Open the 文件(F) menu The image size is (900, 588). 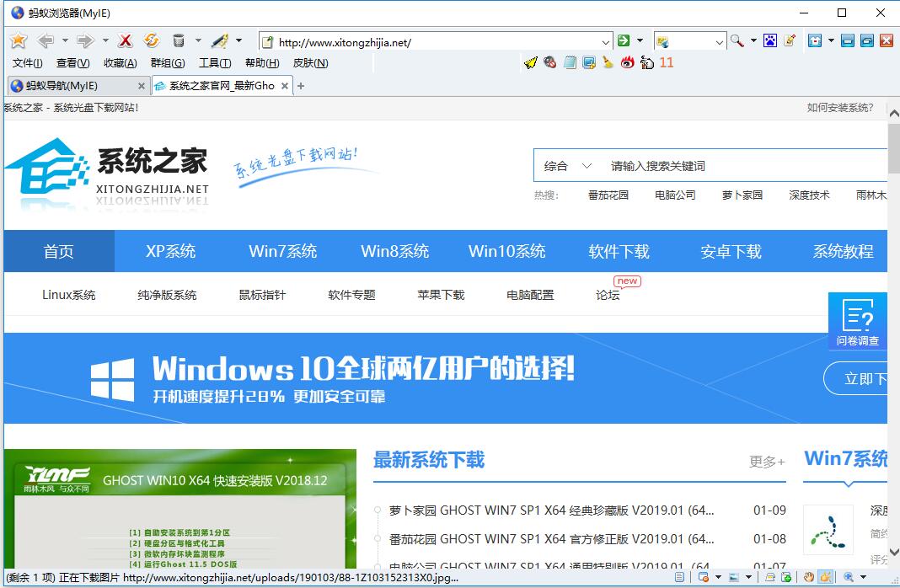pos(27,63)
